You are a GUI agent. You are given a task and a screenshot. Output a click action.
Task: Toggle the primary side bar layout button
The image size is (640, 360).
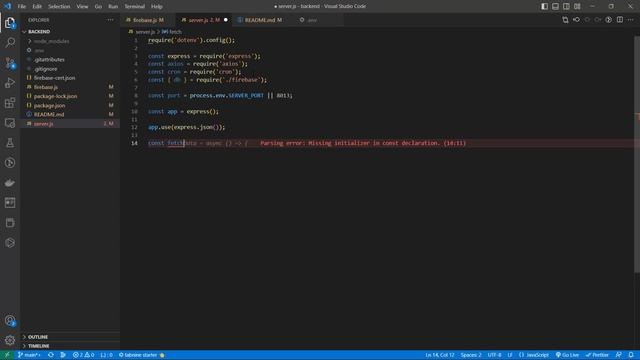coord(544,6)
